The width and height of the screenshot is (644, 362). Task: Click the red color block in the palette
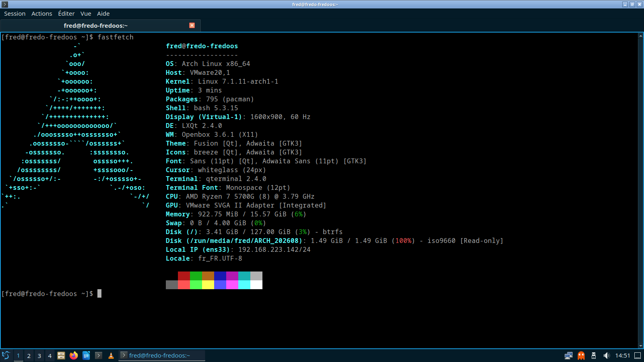(184, 276)
